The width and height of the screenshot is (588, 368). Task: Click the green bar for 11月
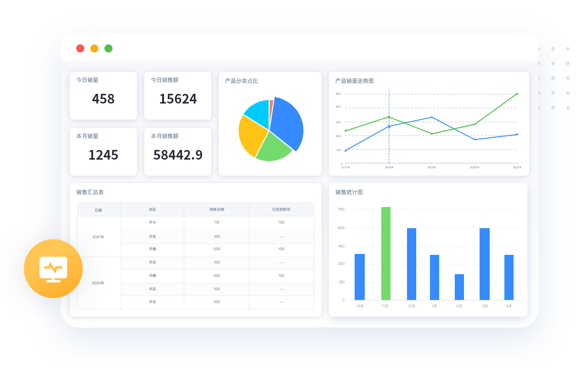386,253
